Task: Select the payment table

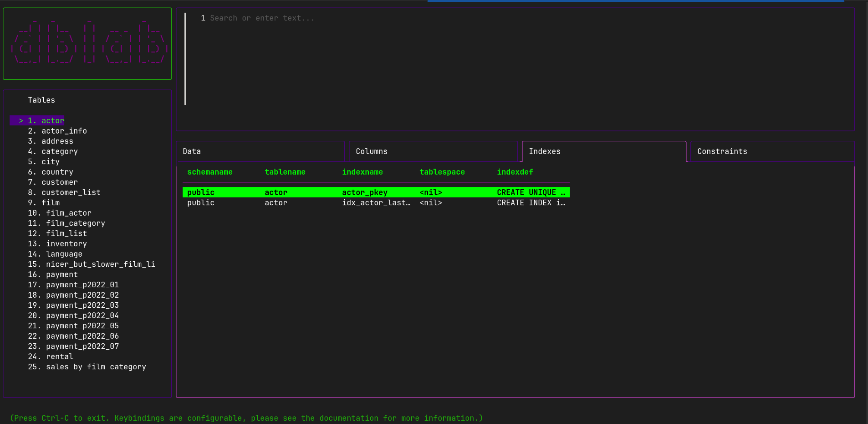Action: pos(53,274)
